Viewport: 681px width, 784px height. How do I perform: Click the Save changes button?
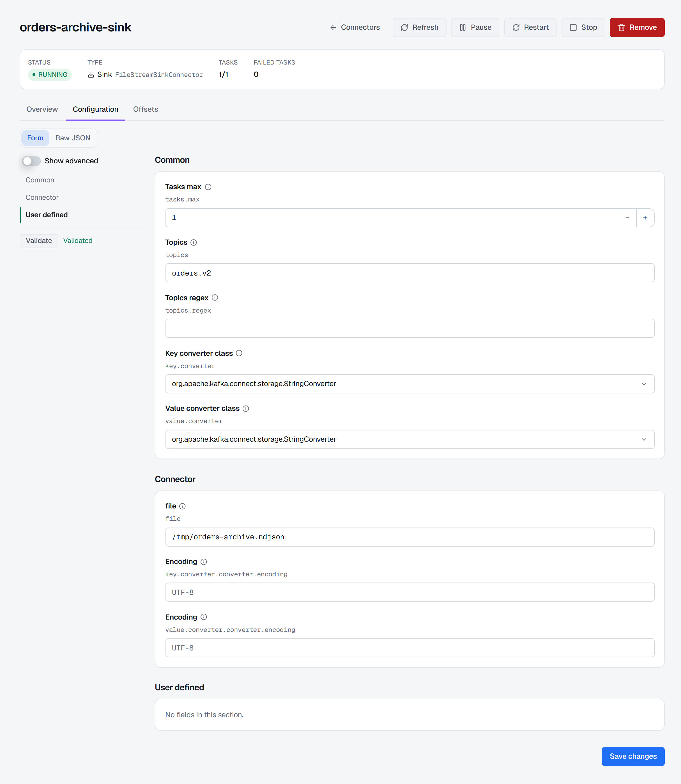633,756
